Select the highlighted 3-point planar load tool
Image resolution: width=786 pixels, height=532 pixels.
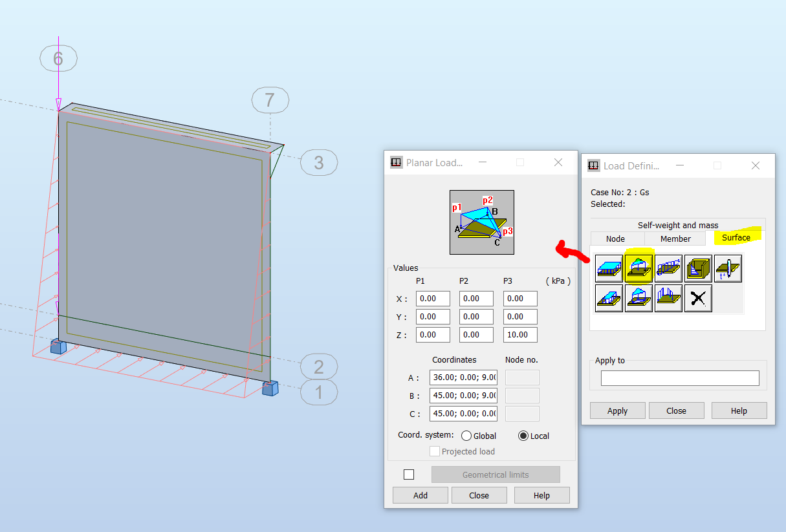(x=639, y=268)
